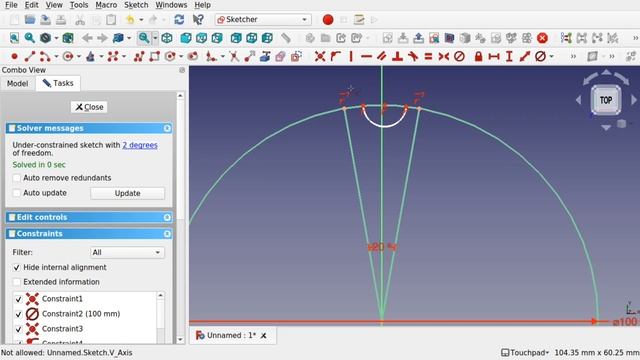
Task: Switch to the Model tab
Action: point(18,83)
